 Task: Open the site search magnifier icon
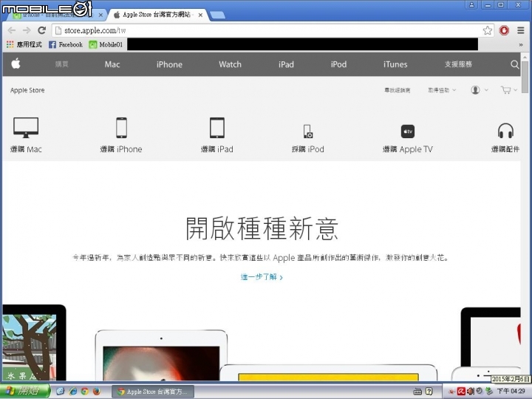pyautogui.click(x=515, y=64)
